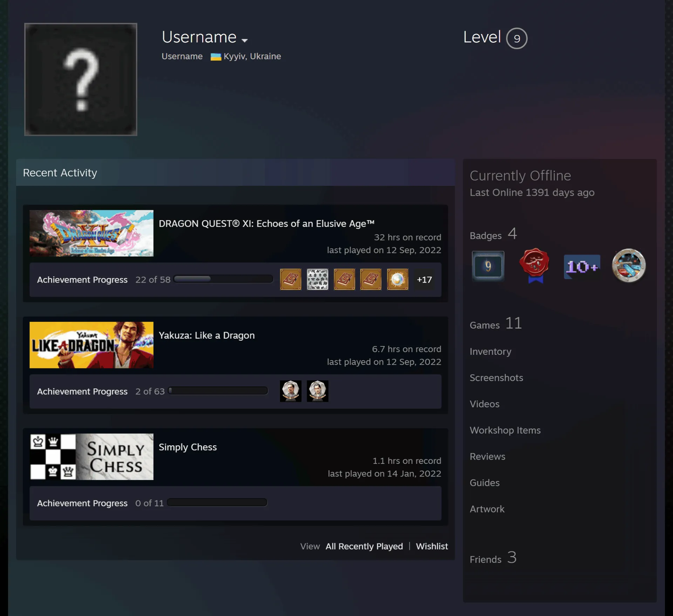
Task: Click the Ukraine flag icon
Action: (216, 57)
